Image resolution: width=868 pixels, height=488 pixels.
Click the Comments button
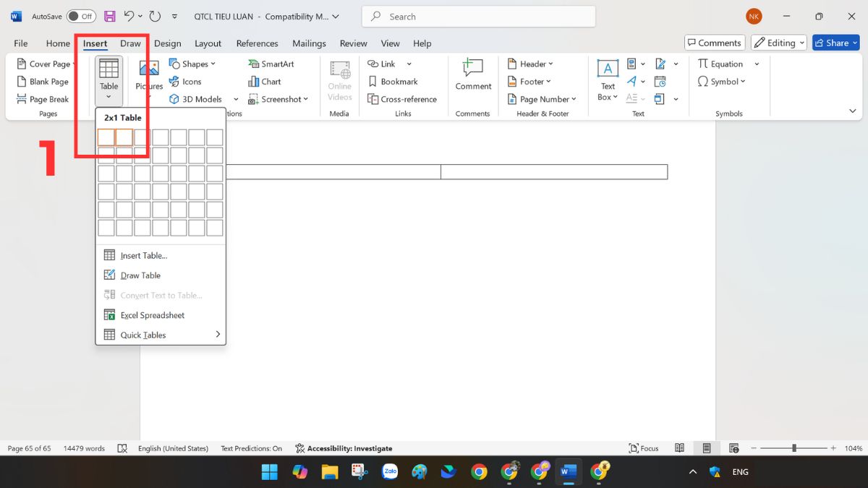click(x=715, y=43)
